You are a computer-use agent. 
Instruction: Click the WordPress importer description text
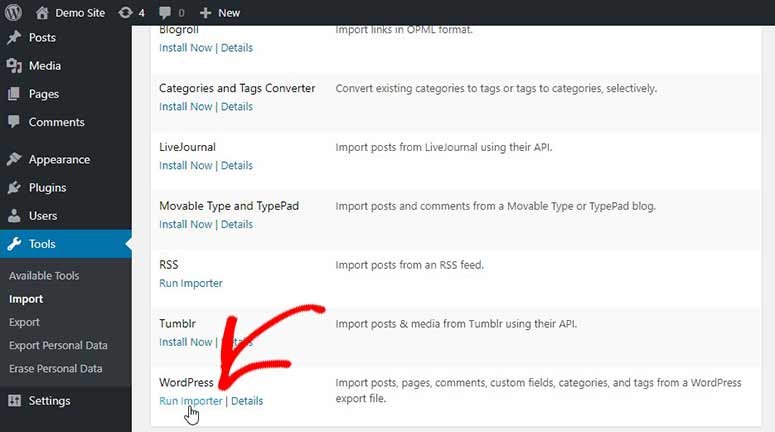click(538, 390)
